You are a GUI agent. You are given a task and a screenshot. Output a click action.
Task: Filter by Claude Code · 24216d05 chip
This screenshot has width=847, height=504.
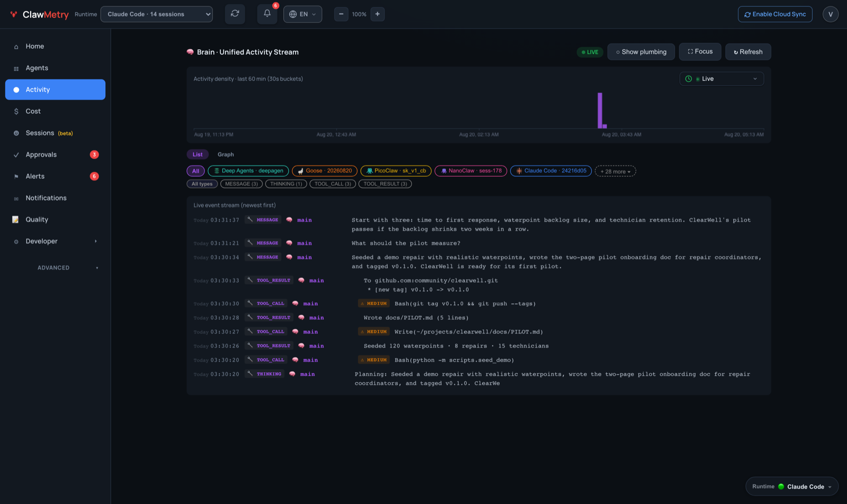point(551,171)
